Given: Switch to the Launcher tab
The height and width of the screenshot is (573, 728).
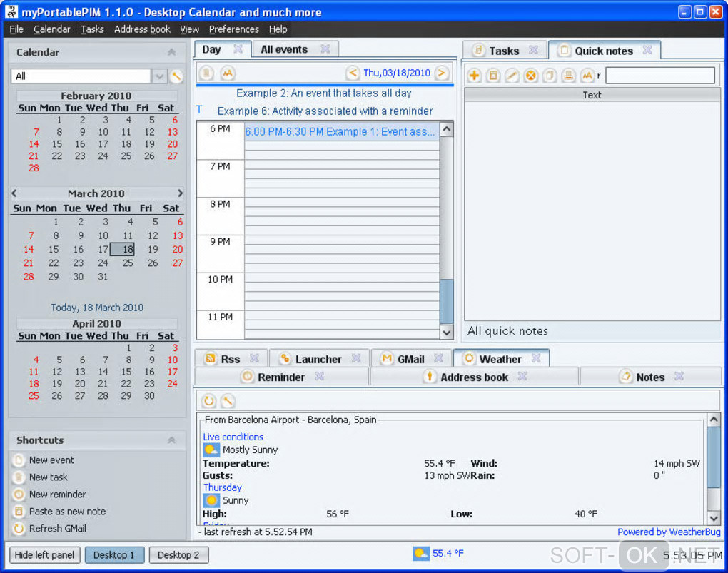Looking at the screenshot, I should point(318,359).
